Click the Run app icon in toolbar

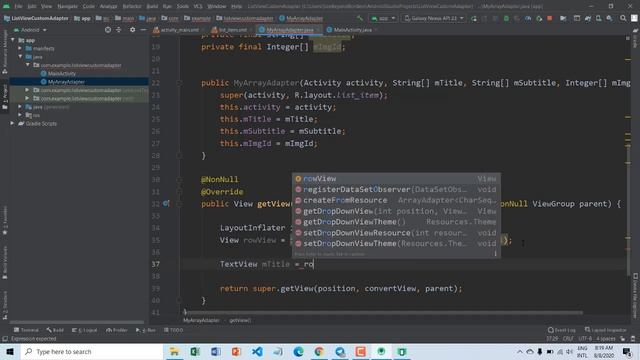pyautogui.click(x=474, y=18)
